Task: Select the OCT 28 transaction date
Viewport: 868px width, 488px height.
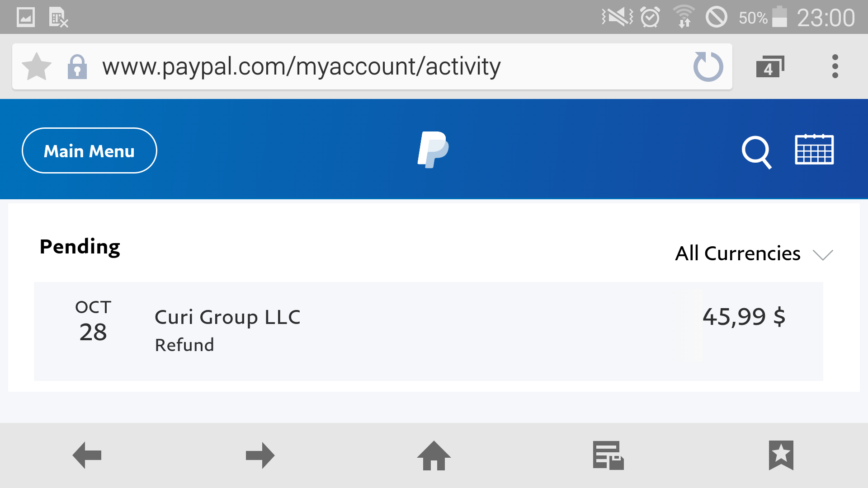Action: [93, 321]
